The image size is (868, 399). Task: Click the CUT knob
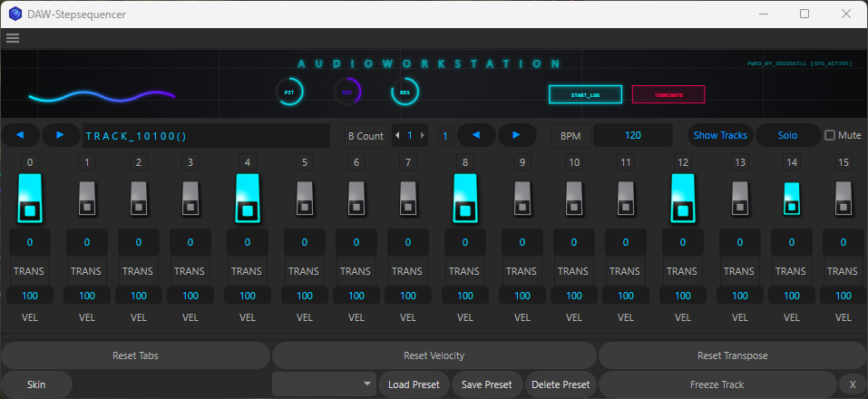(x=347, y=92)
